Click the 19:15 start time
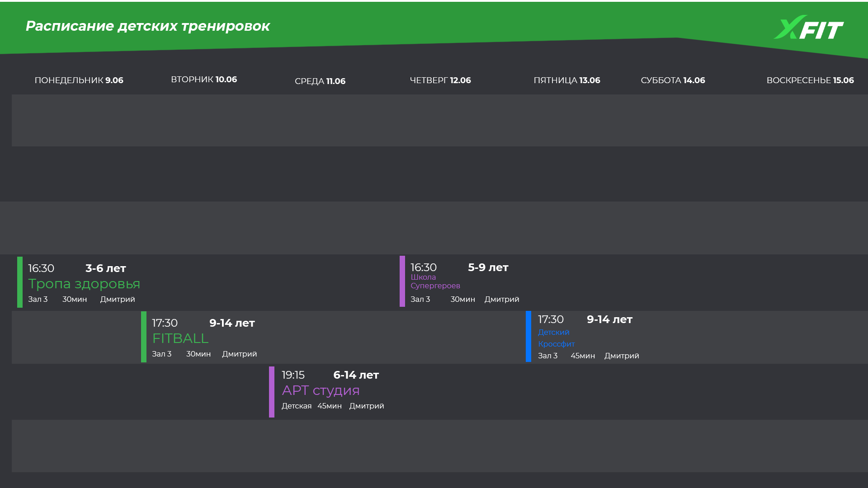868x488 pixels. (x=293, y=375)
